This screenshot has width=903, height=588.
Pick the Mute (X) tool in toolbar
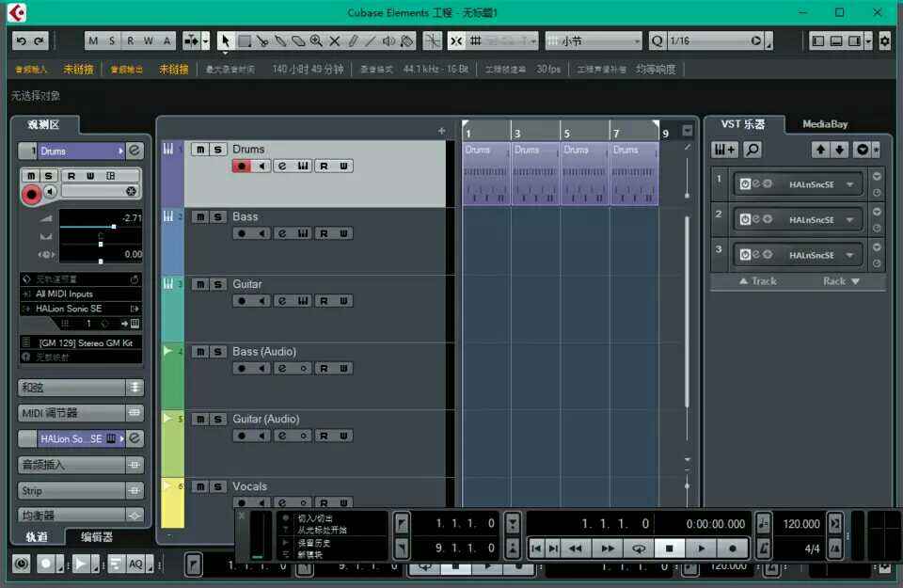pyautogui.click(x=334, y=40)
